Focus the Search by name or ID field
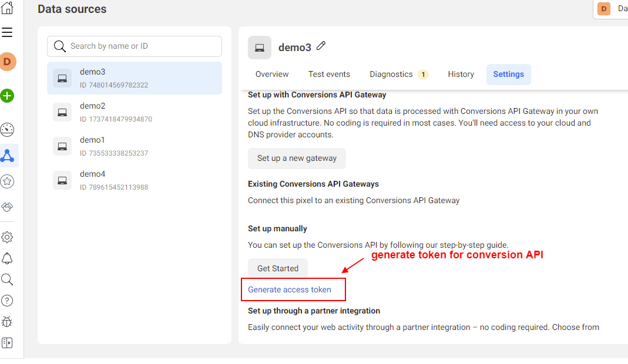 pos(135,46)
